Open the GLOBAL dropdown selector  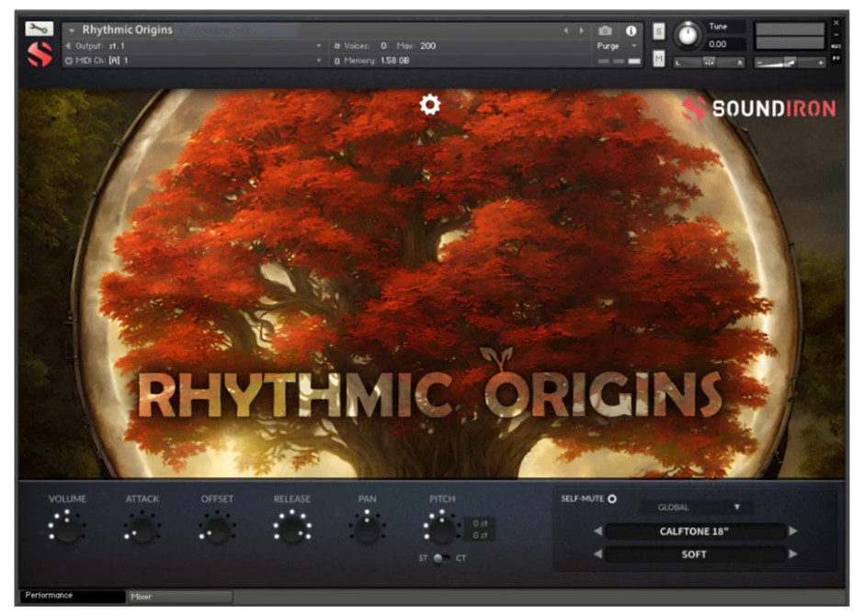pos(698,507)
